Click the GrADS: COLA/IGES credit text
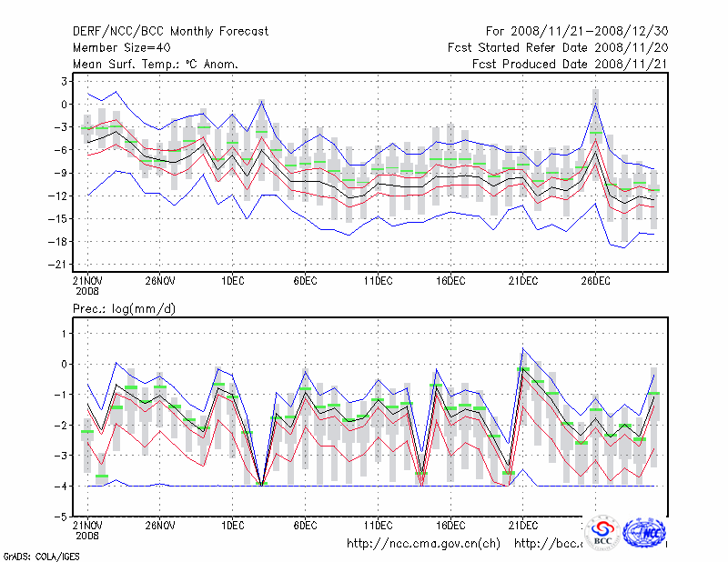The height and width of the screenshot is (562, 728). [x=38, y=555]
